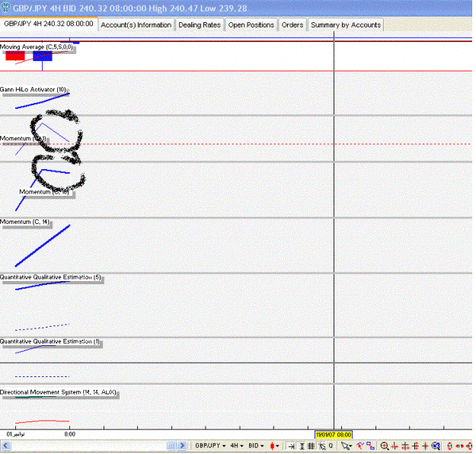This screenshot has height=454, width=476.
Task: Select the Gann HiLo Activator (10) label
Action: (x=33, y=89)
